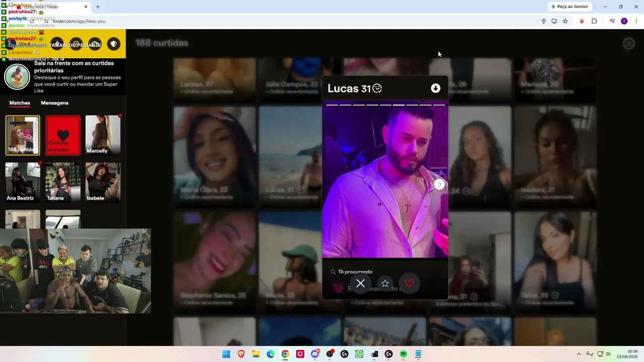Bookmark this page with the star icon
Screen dimensions: 644x362
(x=565, y=21)
